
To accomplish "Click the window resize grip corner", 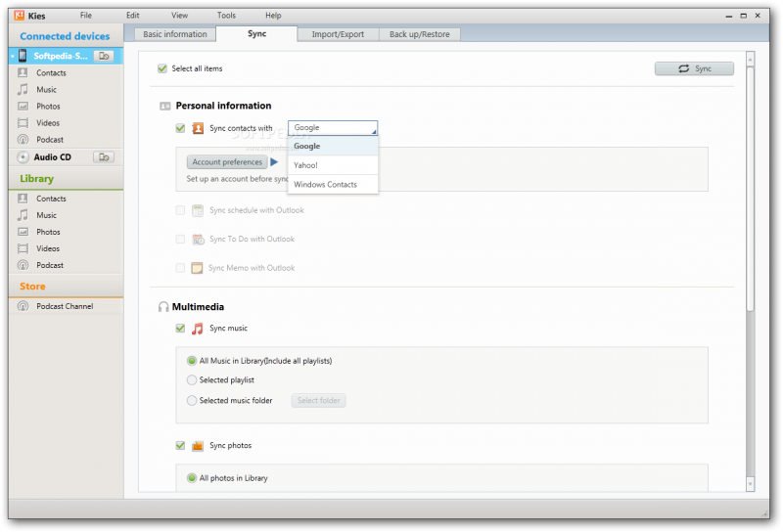I will [764, 513].
